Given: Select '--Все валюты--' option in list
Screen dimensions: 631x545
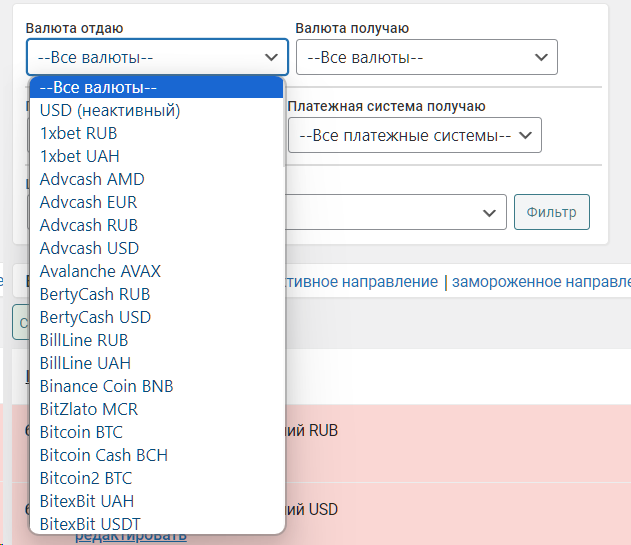Looking at the screenshot, I should [x=98, y=87].
